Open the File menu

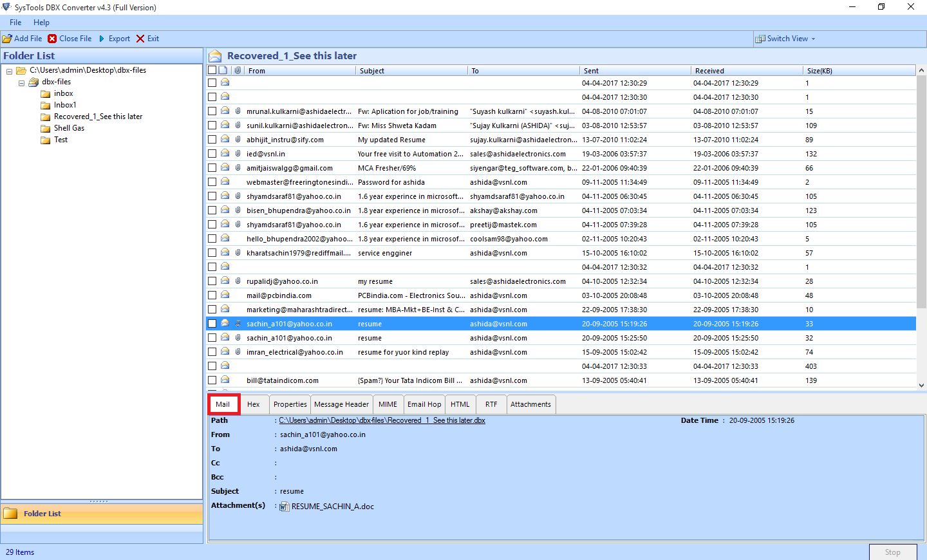(15, 22)
